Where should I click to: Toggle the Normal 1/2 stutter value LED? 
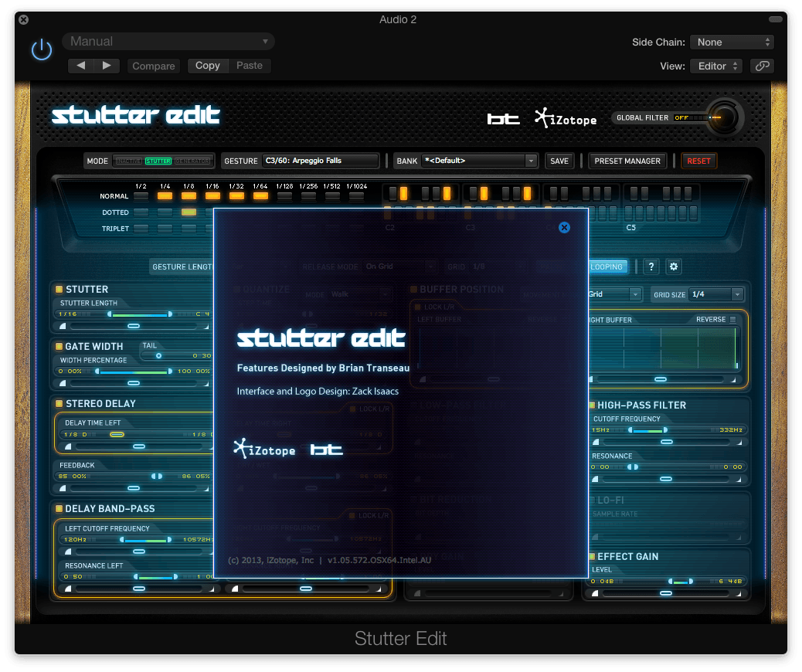click(x=141, y=196)
